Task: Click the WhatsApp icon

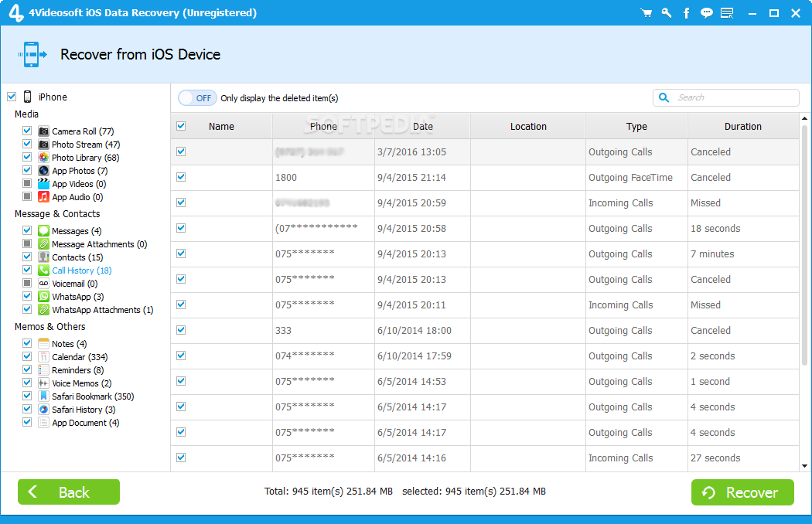Action: coord(44,297)
